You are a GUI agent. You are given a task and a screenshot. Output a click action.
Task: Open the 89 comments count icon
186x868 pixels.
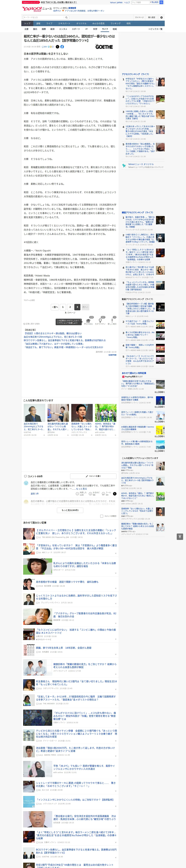tap(44, 47)
